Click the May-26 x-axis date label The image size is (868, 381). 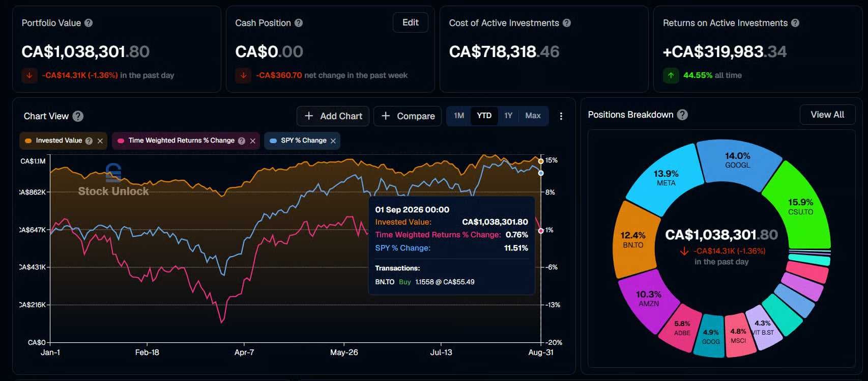(x=344, y=352)
